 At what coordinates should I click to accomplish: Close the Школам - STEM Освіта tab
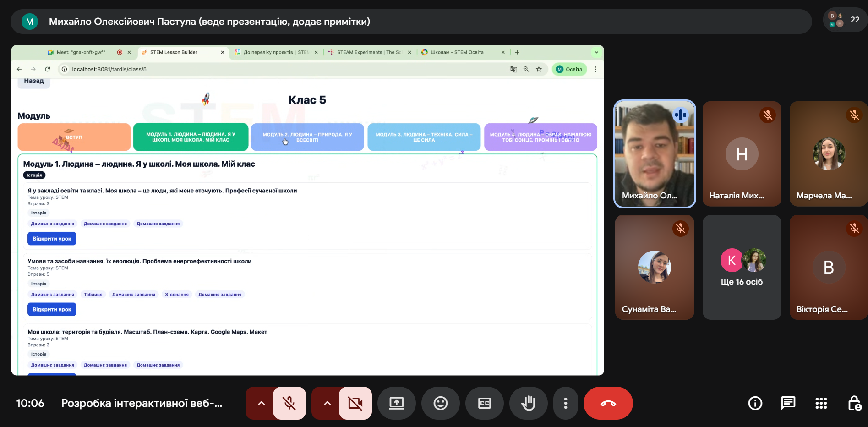coord(503,52)
